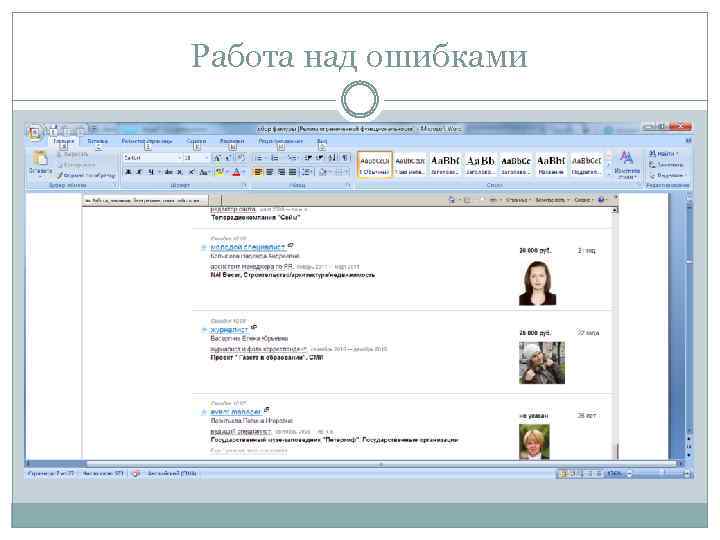
Task: Open the font name dropdown
Action: tap(180, 158)
